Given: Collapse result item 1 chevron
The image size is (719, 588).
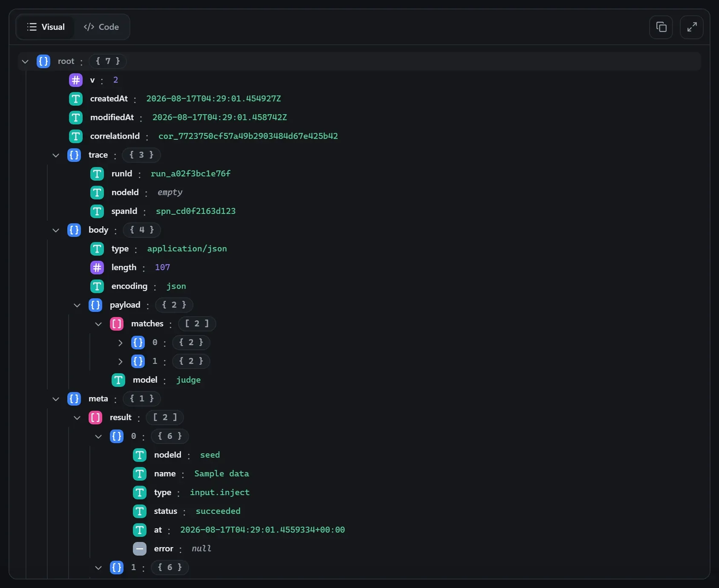Looking at the screenshot, I should pos(98,568).
